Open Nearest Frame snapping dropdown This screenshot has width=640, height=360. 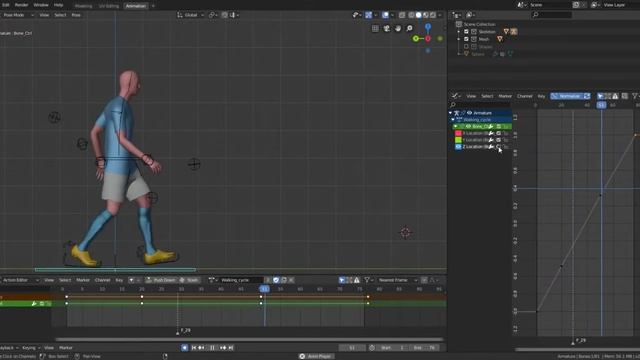click(x=397, y=280)
